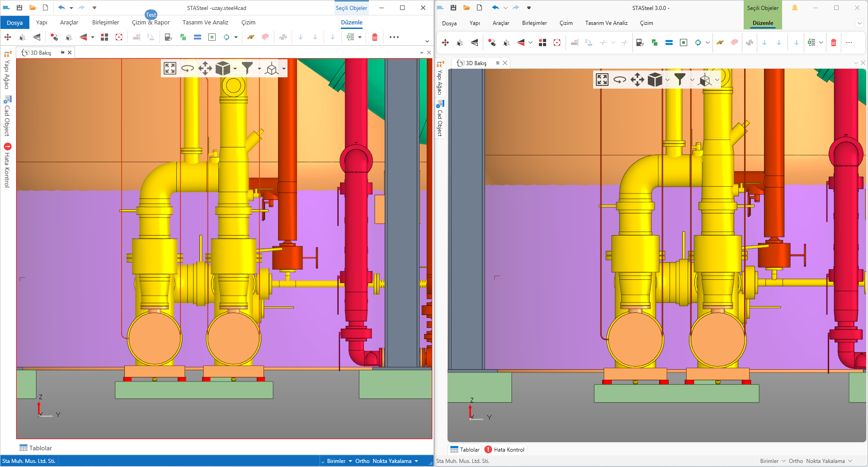Click the red trash delete icon in left window
868x467 pixels.
pos(374,37)
